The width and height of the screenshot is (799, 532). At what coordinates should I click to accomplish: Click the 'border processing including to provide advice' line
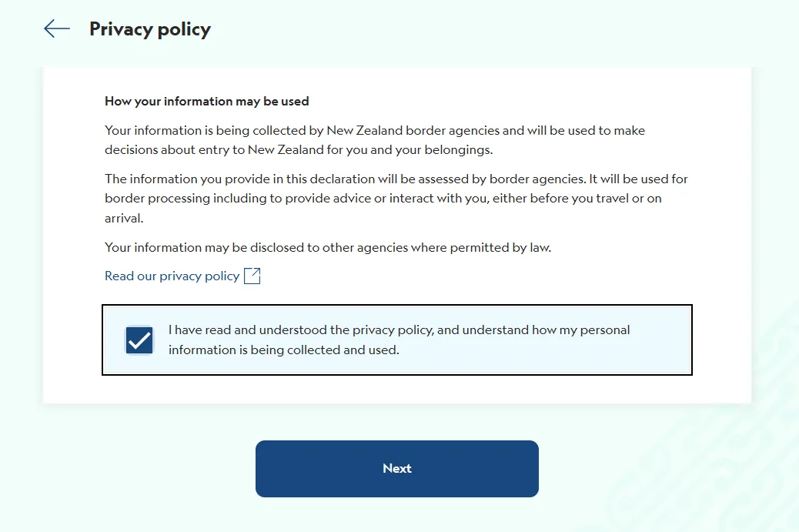(x=229, y=198)
